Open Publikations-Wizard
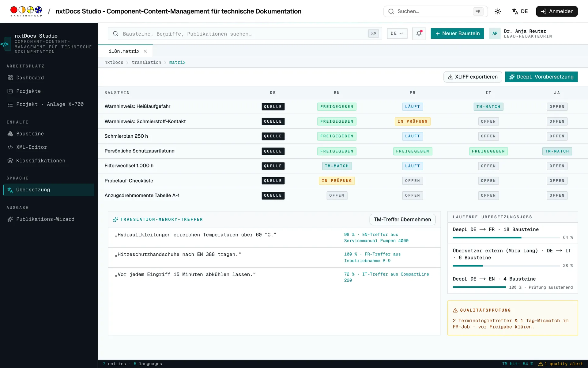 pyautogui.click(x=49, y=219)
